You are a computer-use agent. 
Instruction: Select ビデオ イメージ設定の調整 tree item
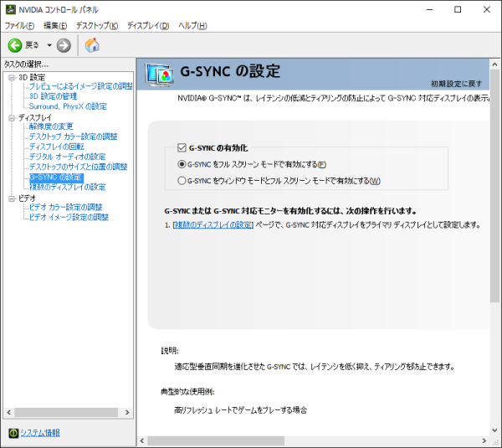tap(69, 218)
